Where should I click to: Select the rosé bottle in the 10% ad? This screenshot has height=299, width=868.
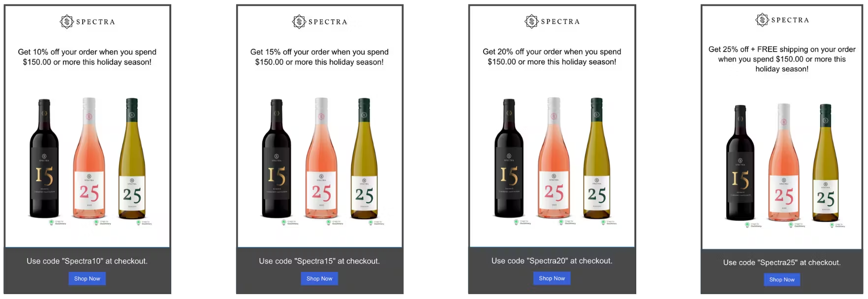click(89, 160)
